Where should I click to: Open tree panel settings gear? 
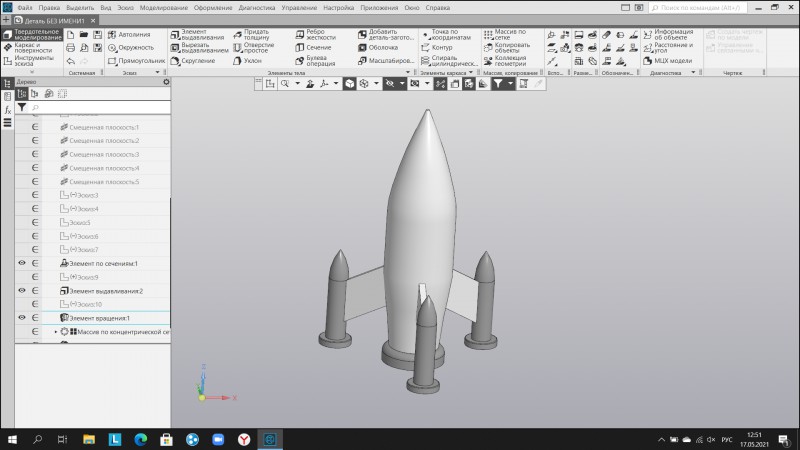(166, 82)
